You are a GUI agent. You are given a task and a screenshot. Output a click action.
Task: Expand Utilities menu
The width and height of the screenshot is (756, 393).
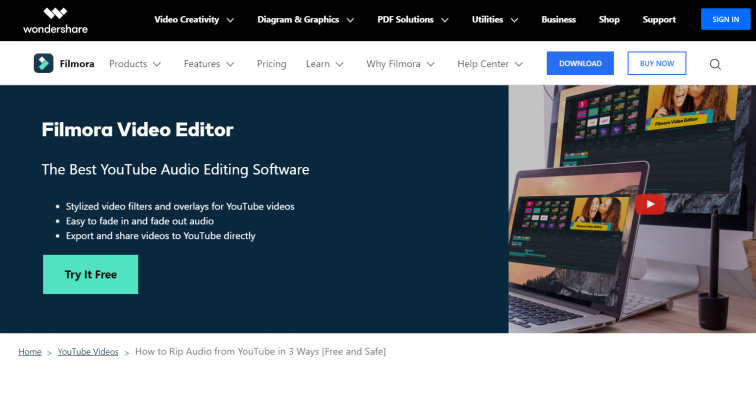(495, 20)
